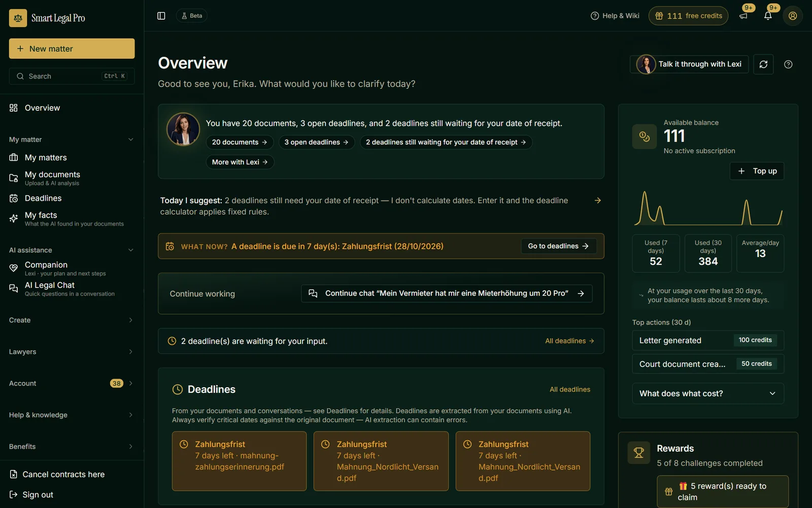812x508 pixels.
Task: Click All deadlines link in waiting banner
Action: (569, 341)
